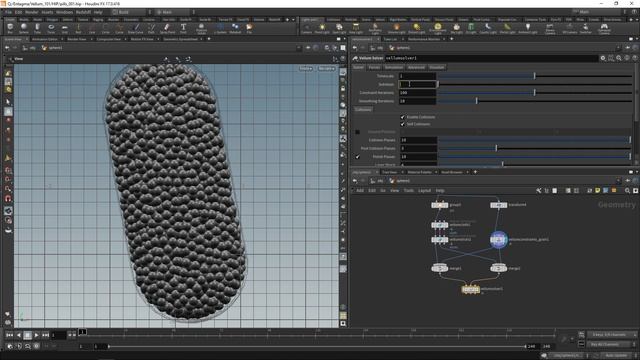
Task: Click the Smoothing Iterations slider handle
Action: point(476,101)
